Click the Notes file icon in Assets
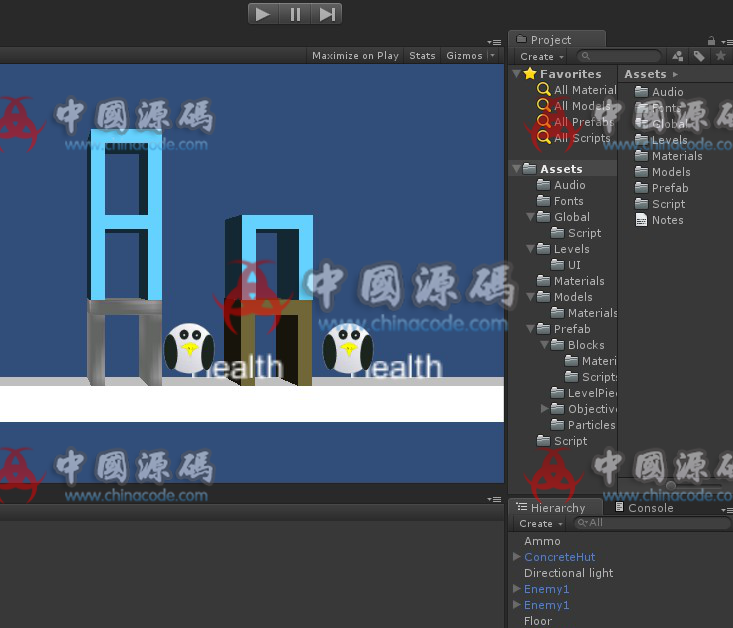Viewport: 733px width, 628px height. coord(642,220)
